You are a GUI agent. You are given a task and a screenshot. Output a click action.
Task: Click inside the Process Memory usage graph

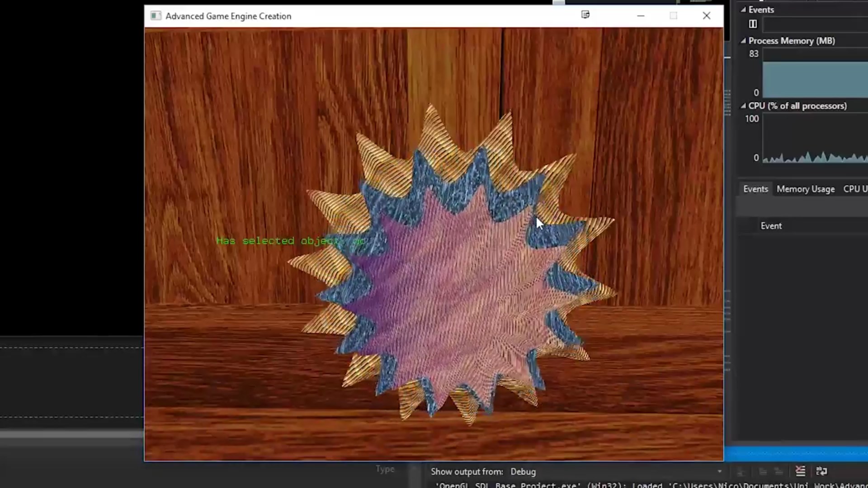814,79
